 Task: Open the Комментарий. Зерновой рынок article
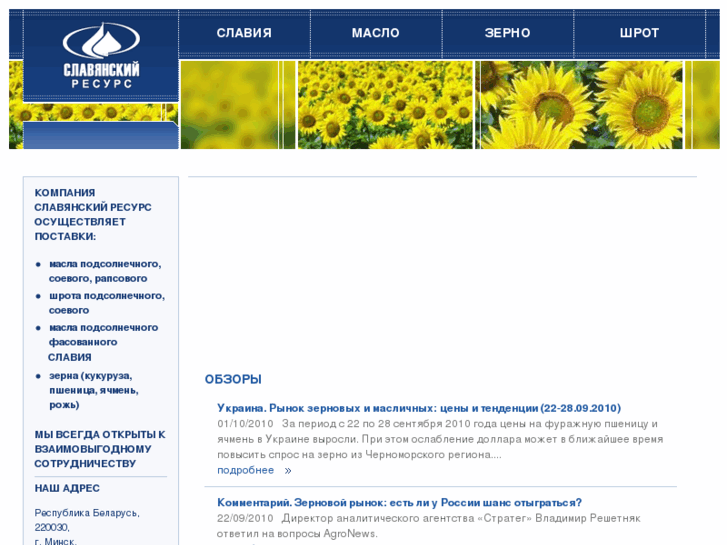(x=399, y=503)
